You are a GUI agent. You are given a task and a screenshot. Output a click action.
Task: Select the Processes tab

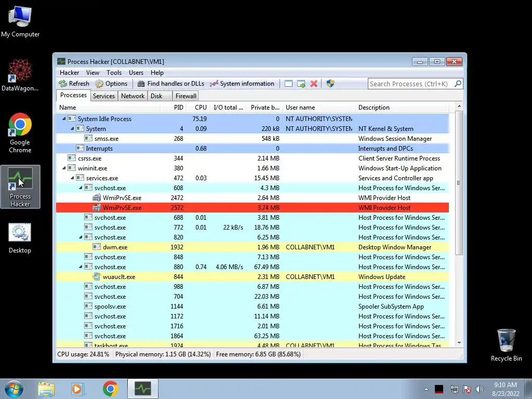click(73, 96)
